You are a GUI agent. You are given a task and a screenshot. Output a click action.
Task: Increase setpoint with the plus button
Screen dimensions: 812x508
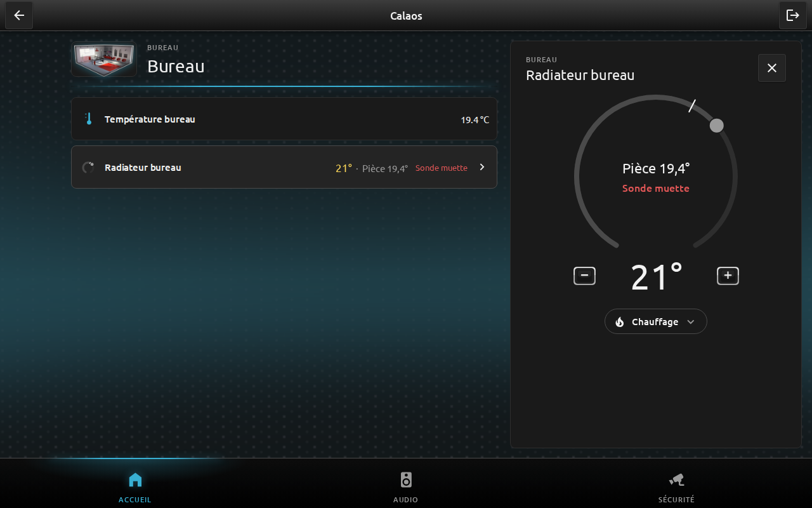728,276
